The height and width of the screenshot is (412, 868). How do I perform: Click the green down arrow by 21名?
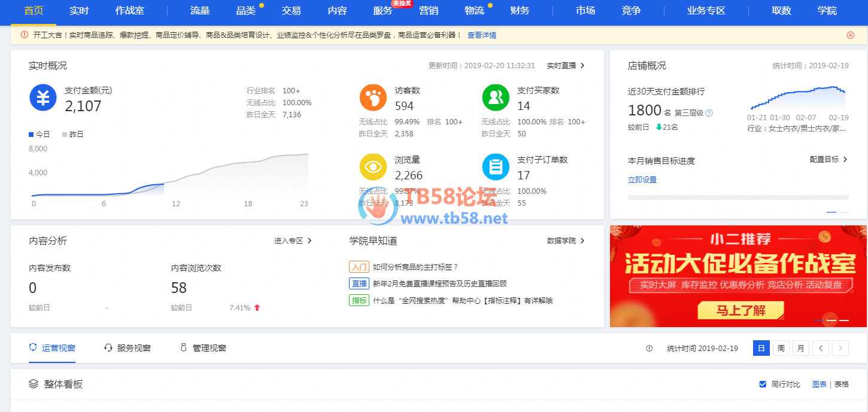[658, 127]
